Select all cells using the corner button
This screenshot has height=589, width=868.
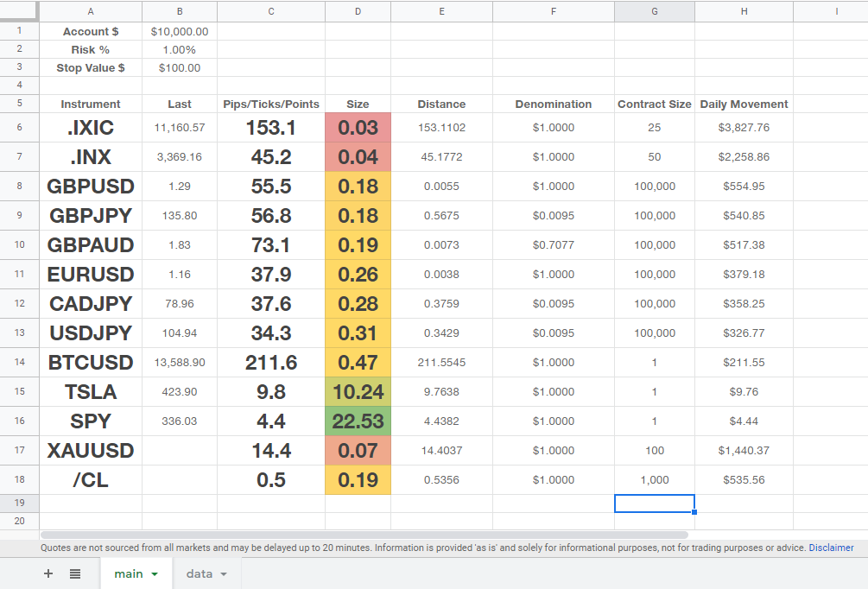click(x=18, y=11)
